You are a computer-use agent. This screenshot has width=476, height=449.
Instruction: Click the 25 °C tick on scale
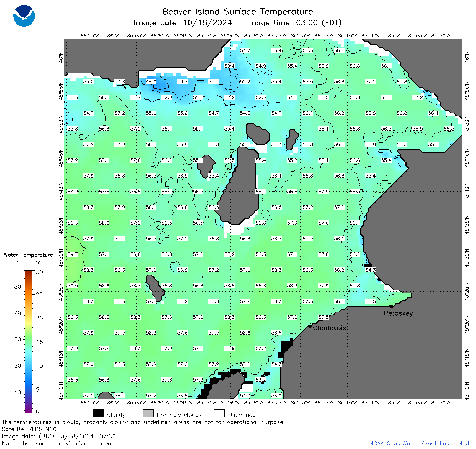point(40,295)
